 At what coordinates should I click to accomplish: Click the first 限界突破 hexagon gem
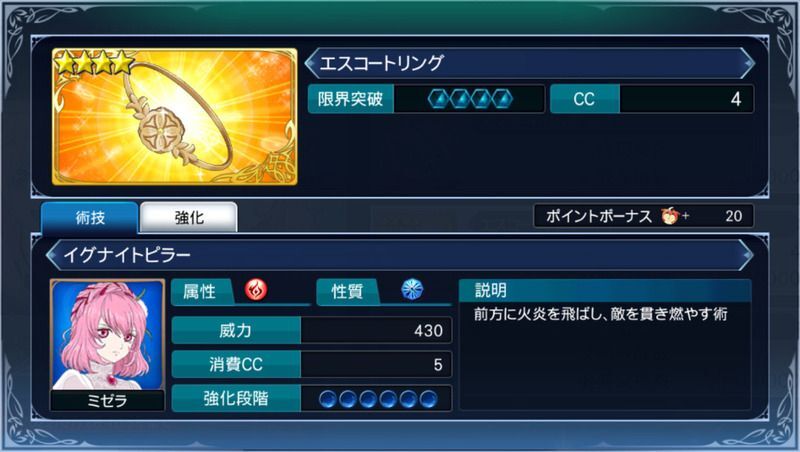pyautogui.click(x=438, y=98)
